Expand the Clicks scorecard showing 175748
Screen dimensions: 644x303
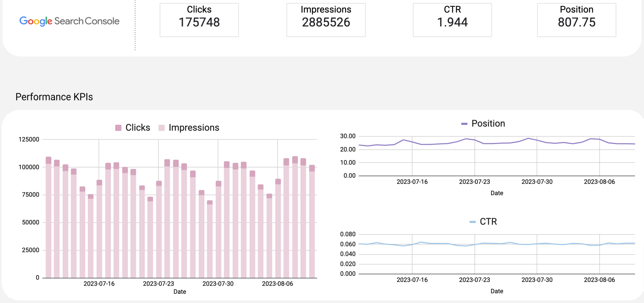point(199,19)
